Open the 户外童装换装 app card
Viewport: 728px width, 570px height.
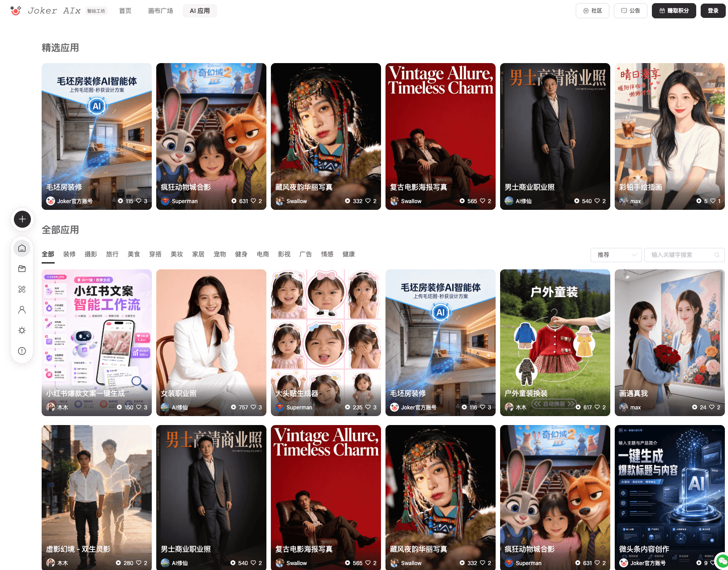pos(555,343)
